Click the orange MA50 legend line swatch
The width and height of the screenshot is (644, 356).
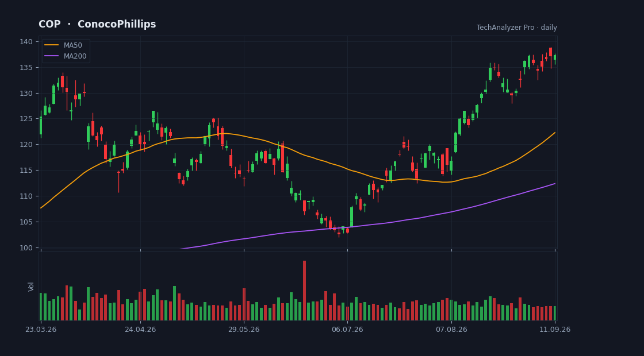click(x=51, y=45)
